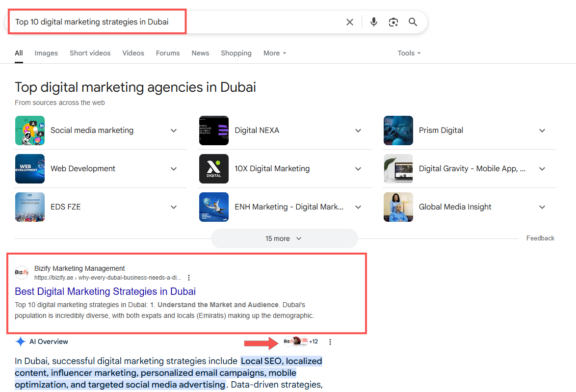Screen dimensions: 576x392
Task: Click the Global Media Insight agency name
Action: coord(455,207)
